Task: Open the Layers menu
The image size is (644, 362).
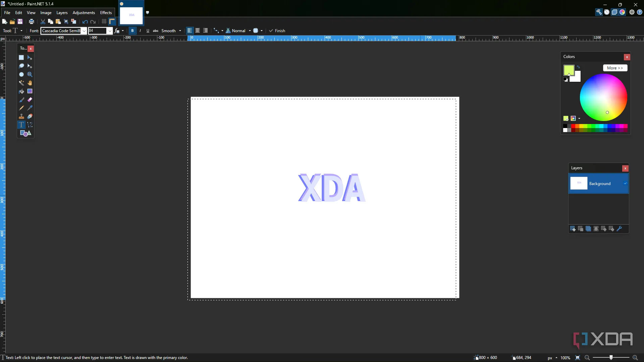Action: point(62,13)
